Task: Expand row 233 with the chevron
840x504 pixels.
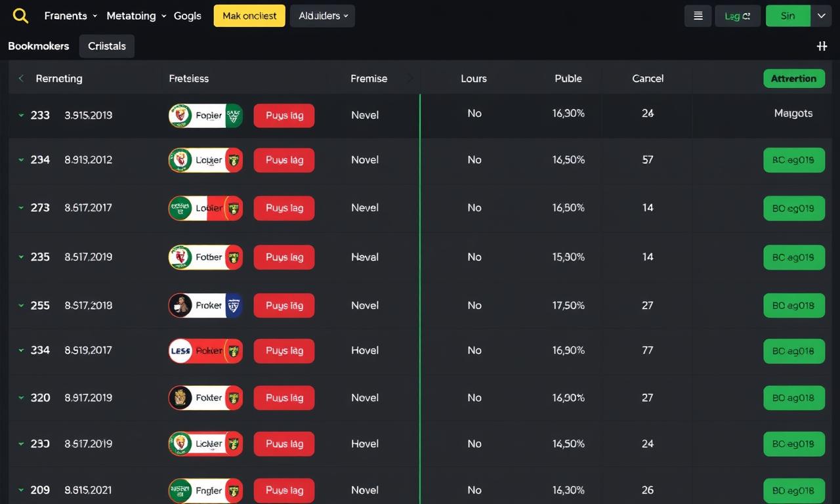Action: click(x=21, y=115)
